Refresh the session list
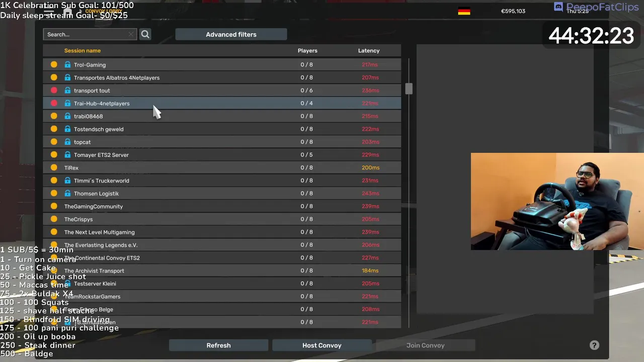The image size is (644, 362). (218, 345)
